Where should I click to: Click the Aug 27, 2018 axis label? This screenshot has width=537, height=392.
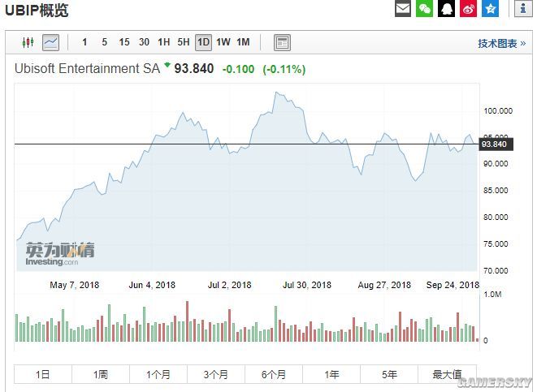click(x=384, y=285)
